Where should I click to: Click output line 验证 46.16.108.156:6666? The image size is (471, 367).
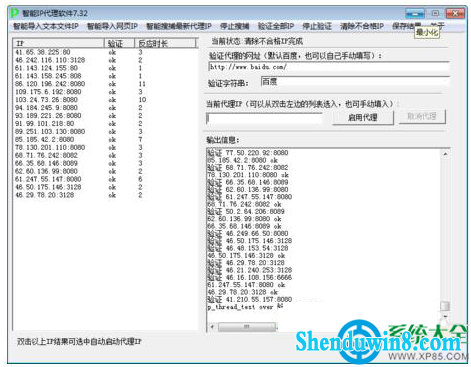(x=250, y=278)
